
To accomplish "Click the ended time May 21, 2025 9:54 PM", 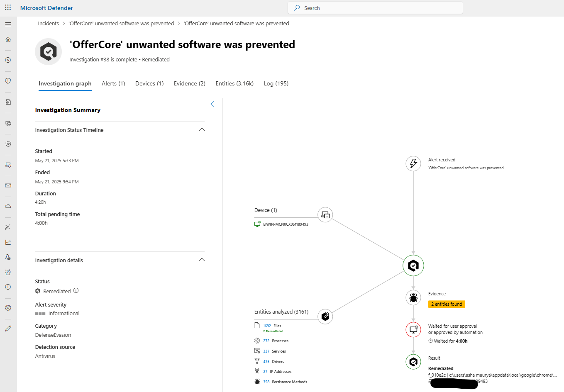I will click(57, 182).
